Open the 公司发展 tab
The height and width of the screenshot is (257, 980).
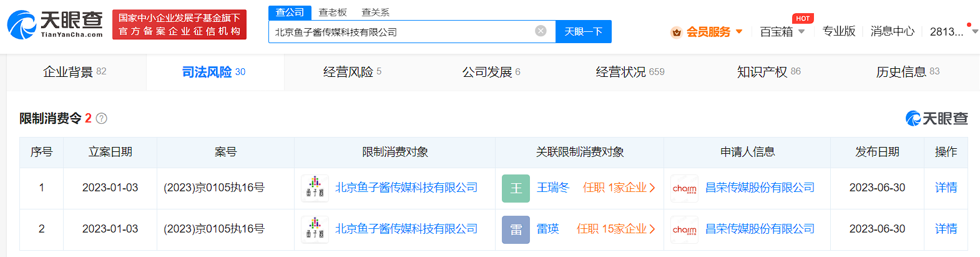491,72
